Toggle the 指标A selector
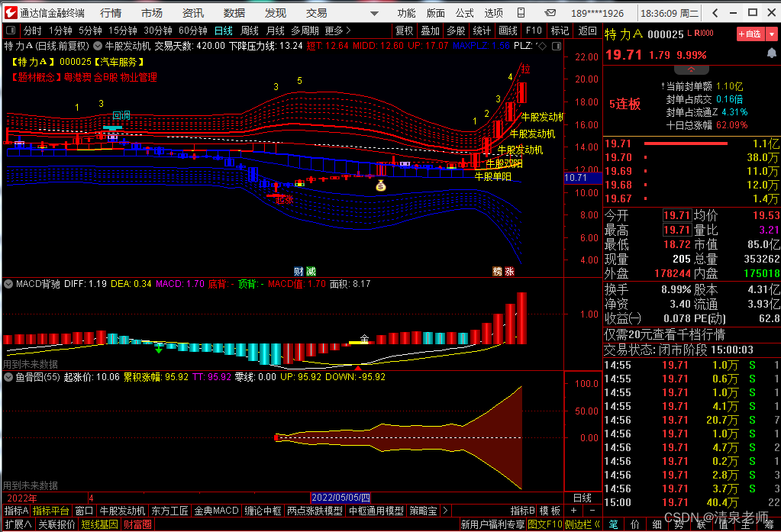This screenshot has width=781, height=532. click(x=16, y=511)
